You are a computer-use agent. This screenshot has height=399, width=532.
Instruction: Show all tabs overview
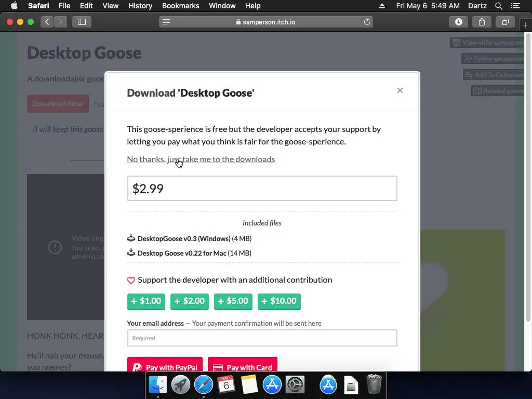pos(505,22)
